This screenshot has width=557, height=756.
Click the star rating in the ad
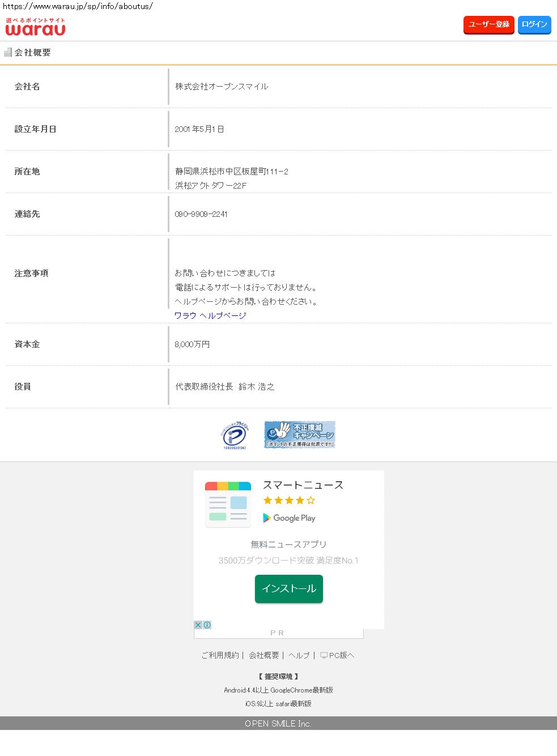pos(288,500)
